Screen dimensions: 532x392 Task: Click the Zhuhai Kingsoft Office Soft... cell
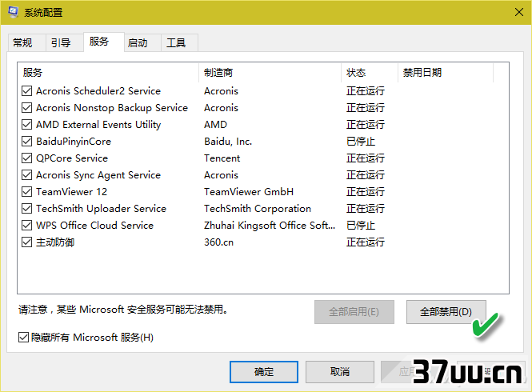[x=270, y=226]
